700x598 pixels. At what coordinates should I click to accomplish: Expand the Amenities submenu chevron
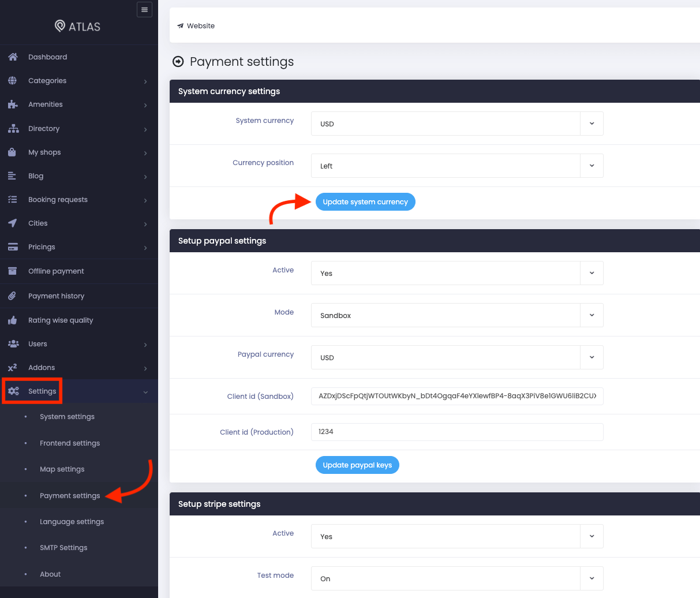click(x=145, y=105)
